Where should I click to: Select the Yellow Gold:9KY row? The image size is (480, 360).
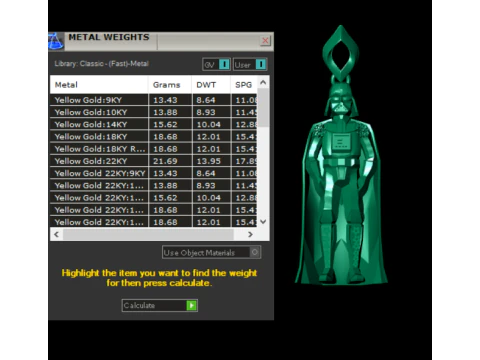[154, 100]
